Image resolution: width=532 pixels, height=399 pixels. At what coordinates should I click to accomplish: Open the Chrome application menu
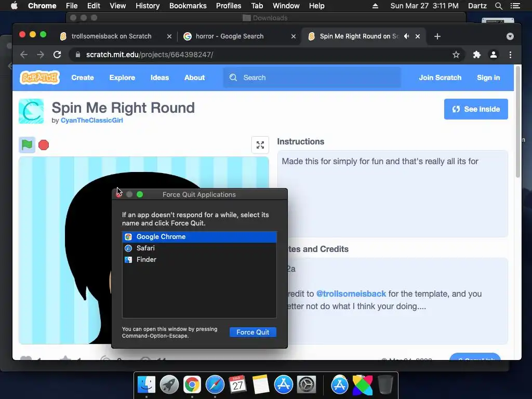point(42,6)
